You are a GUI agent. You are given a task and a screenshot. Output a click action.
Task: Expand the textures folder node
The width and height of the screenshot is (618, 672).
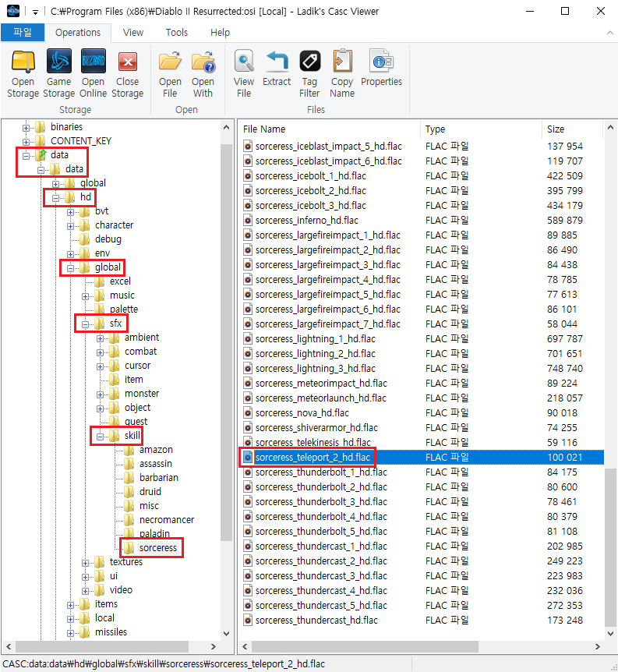tap(85, 563)
